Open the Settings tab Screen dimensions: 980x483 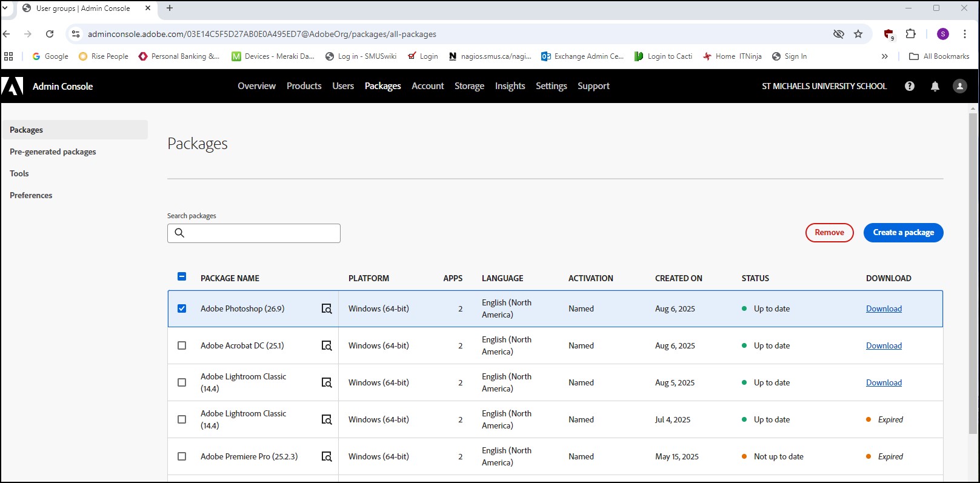point(551,86)
